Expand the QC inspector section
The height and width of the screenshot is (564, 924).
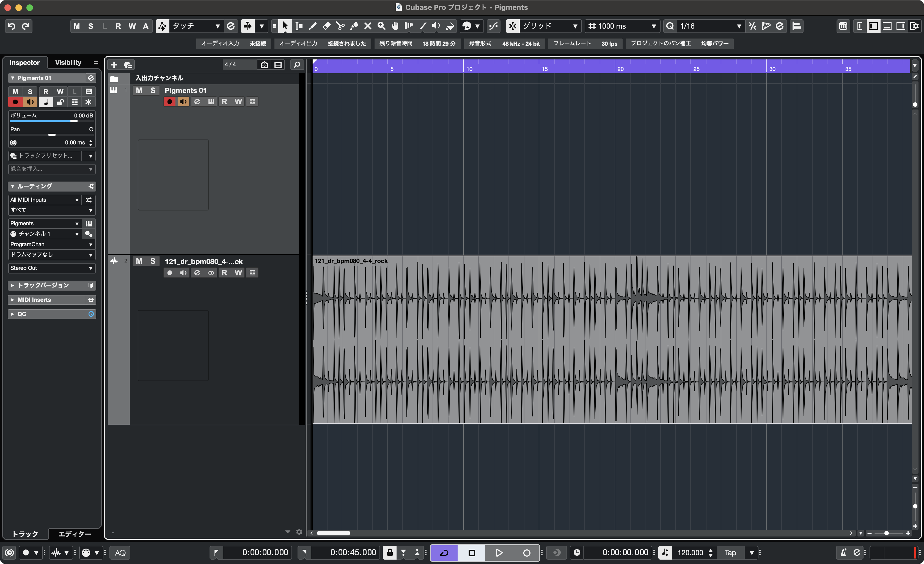click(52, 314)
